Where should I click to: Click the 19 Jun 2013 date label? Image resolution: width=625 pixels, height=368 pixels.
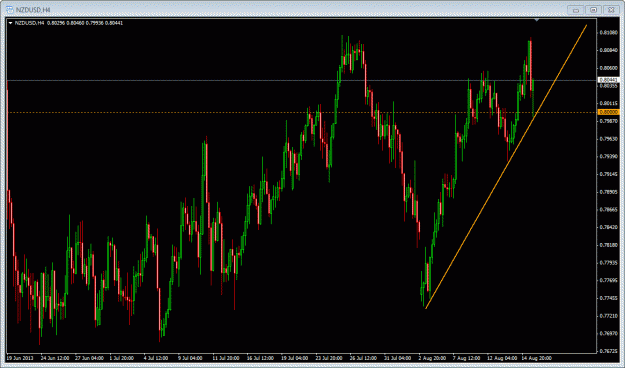point(20,358)
